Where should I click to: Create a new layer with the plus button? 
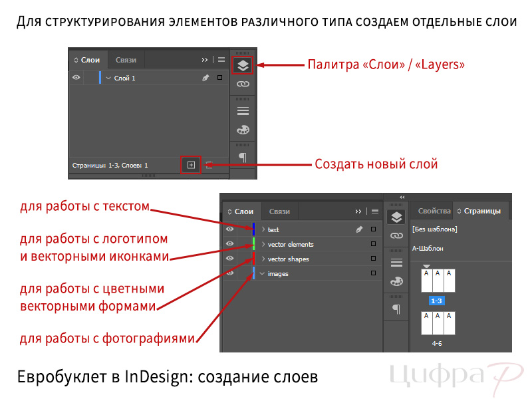[191, 165]
